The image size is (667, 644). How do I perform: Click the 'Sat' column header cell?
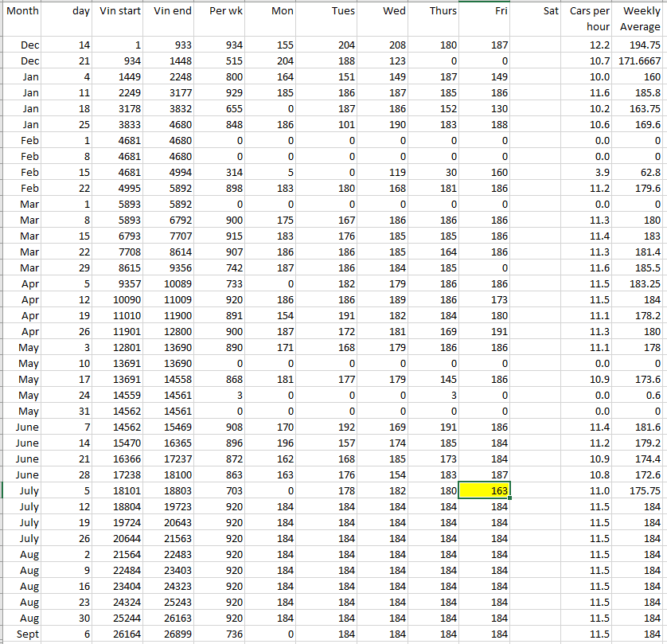[539, 12]
